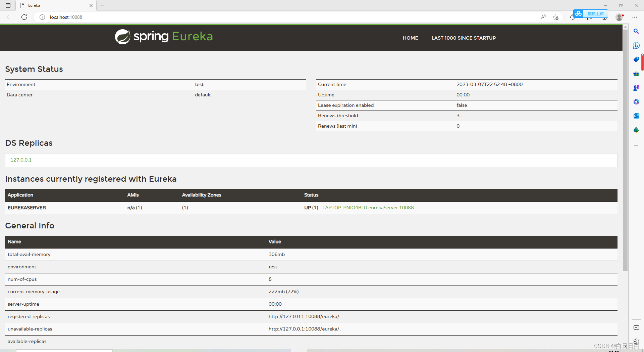Open sidebar settings gear
644x352 pixels.
click(636, 342)
